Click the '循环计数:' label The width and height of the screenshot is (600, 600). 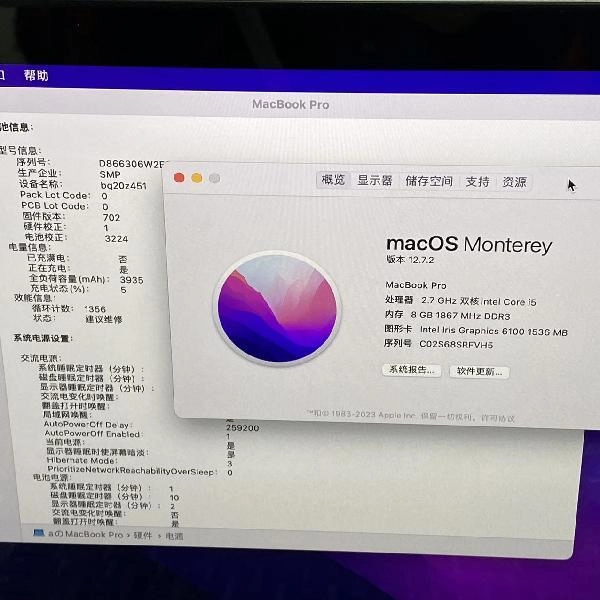(52, 308)
